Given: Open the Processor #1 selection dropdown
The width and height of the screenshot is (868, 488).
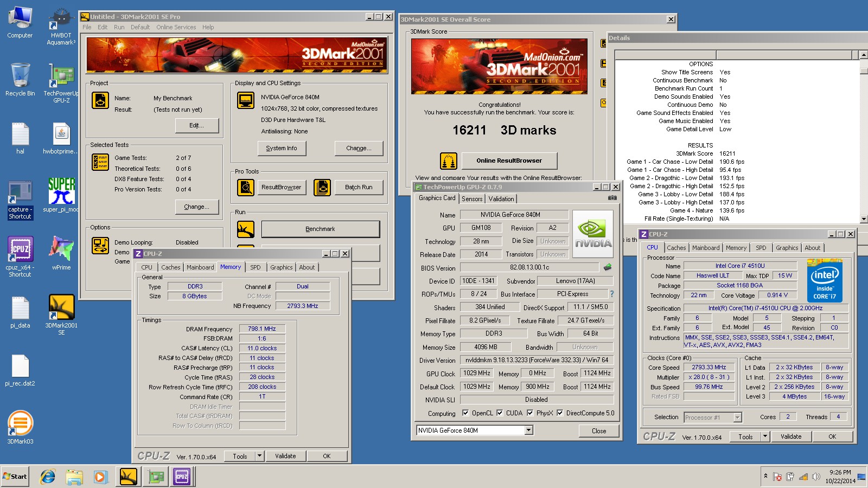Looking at the screenshot, I should coord(737,418).
